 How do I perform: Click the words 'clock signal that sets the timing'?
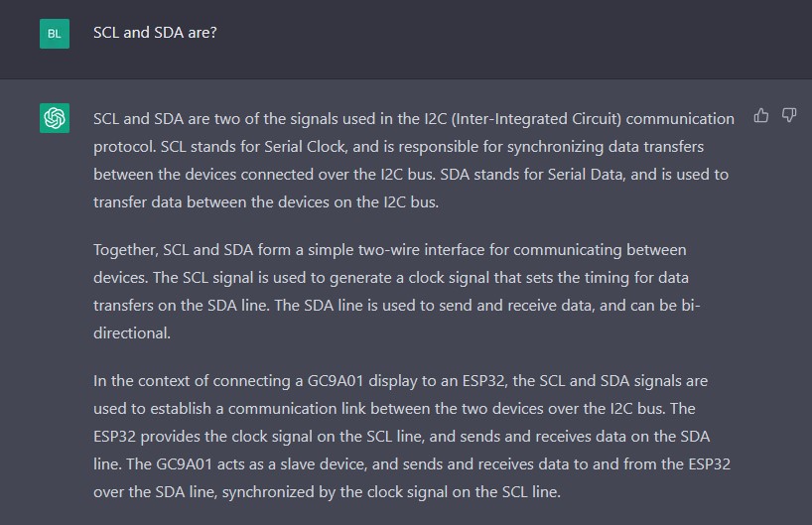tap(516, 278)
